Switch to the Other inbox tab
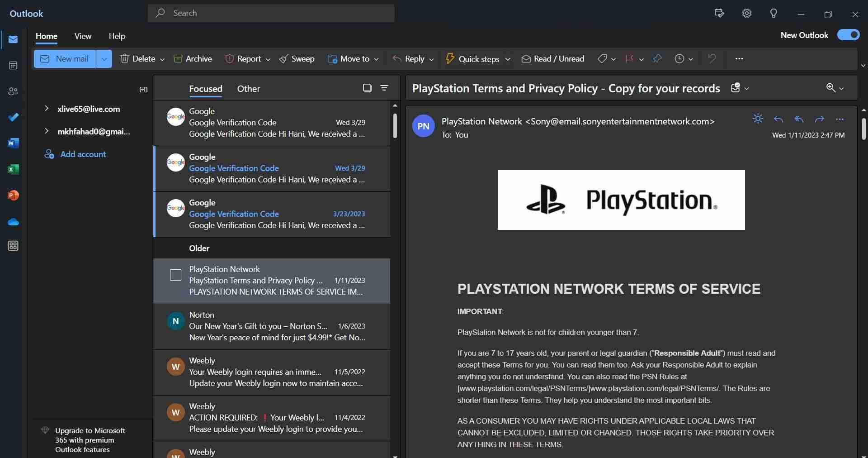The height and width of the screenshot is (458, 868). pyautogui.click(x=248, y=89)
